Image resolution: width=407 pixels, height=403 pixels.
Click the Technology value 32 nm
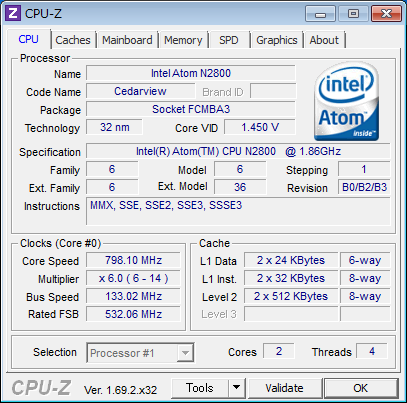(114, 127)
